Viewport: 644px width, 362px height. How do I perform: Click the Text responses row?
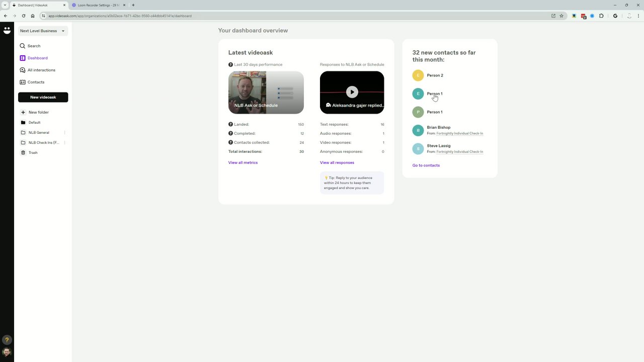(x=352, y=124)
